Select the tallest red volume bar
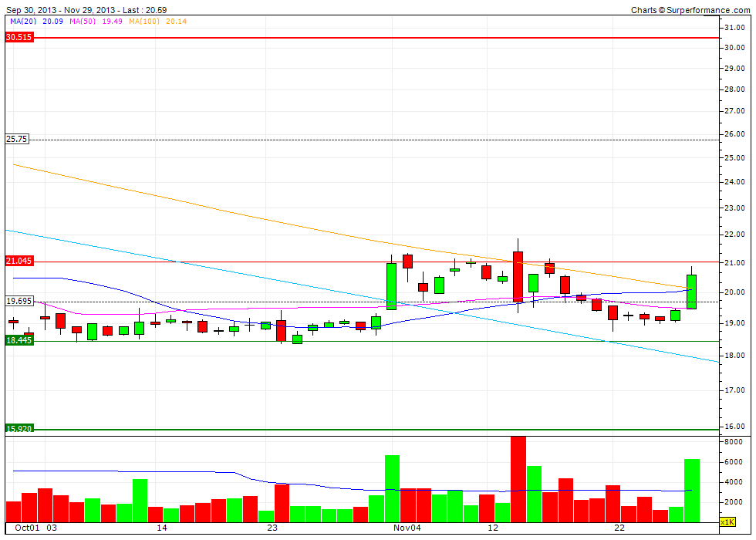 tap(518, 478)
